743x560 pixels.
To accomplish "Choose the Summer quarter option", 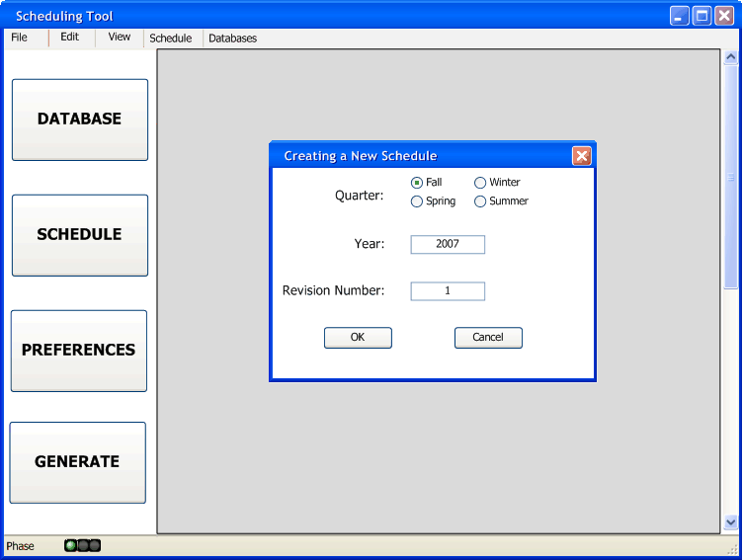I will [480, 201].
